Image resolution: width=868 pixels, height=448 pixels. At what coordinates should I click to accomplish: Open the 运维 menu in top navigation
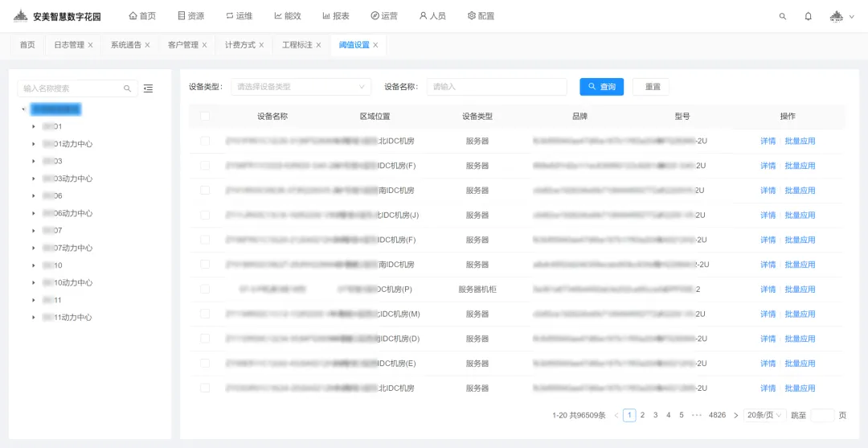tap(239, 16)
